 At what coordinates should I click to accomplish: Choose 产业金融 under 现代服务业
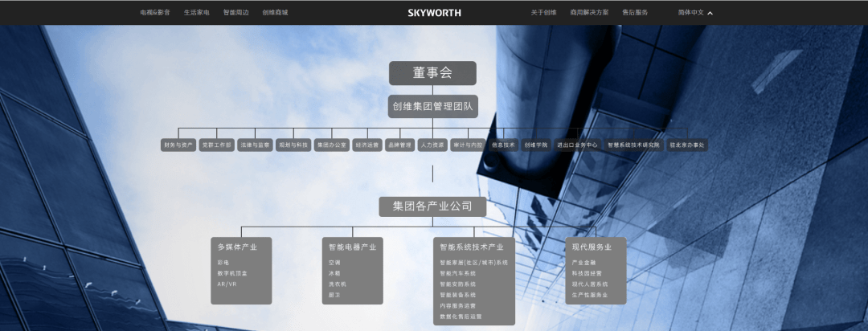pos(583,262)
